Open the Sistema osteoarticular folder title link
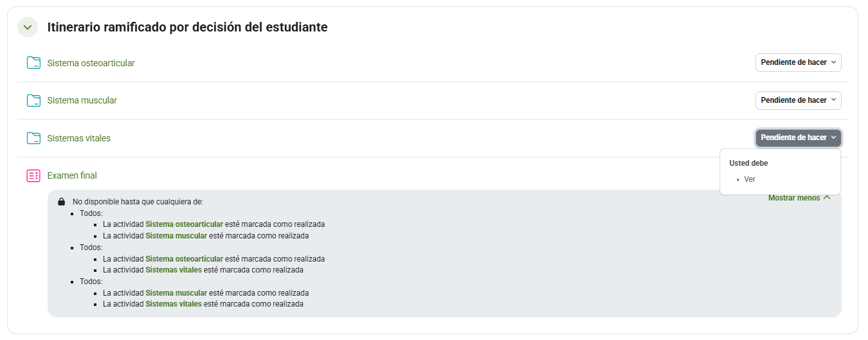 [91, 63]
